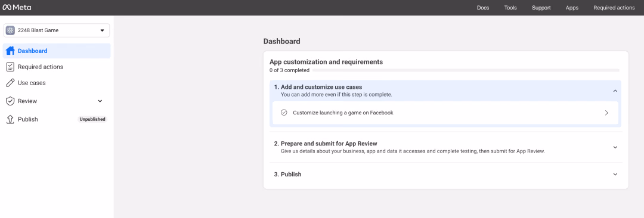Click the 0 of 3 completed text

click(289, 70)
